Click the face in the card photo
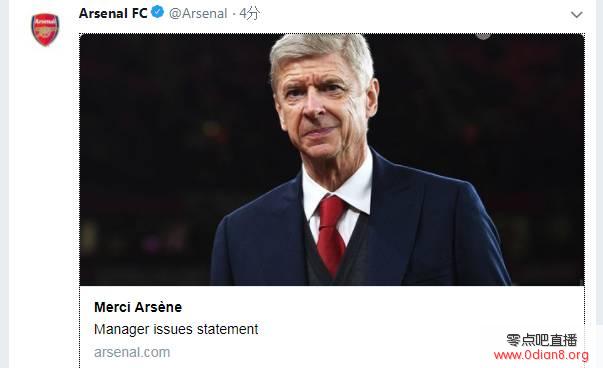 (x=323, y=108)
